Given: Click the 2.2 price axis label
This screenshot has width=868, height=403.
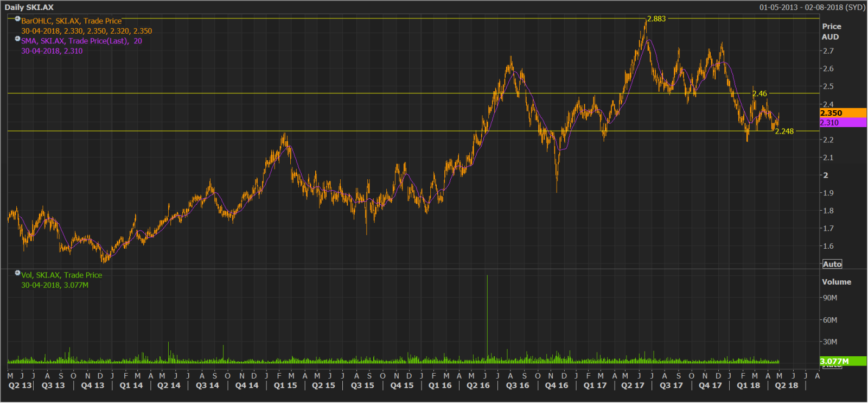Looking at the screenshot, I should click(828, 140).
